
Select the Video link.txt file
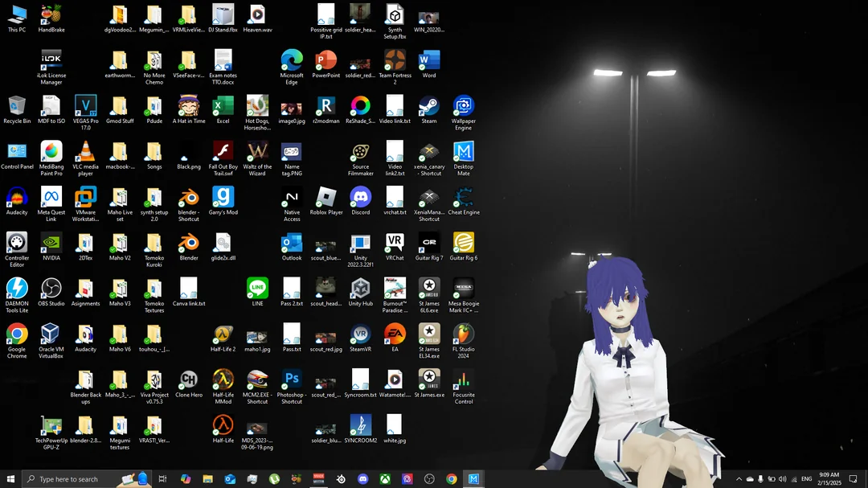coord(395,109)
